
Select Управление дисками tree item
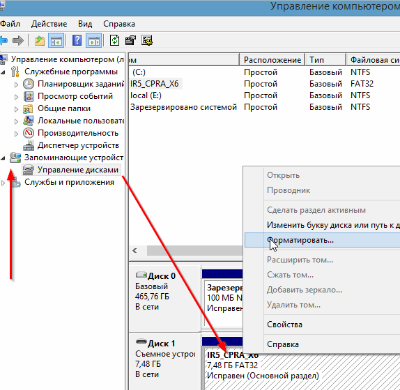pos(78,170)
